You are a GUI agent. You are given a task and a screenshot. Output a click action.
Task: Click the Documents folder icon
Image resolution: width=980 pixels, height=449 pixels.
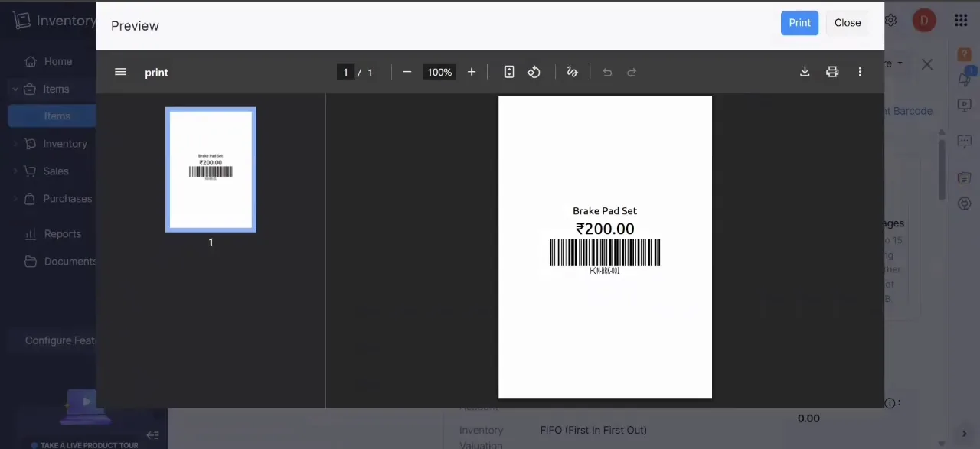pyautogui.click(x=31, y=262)
